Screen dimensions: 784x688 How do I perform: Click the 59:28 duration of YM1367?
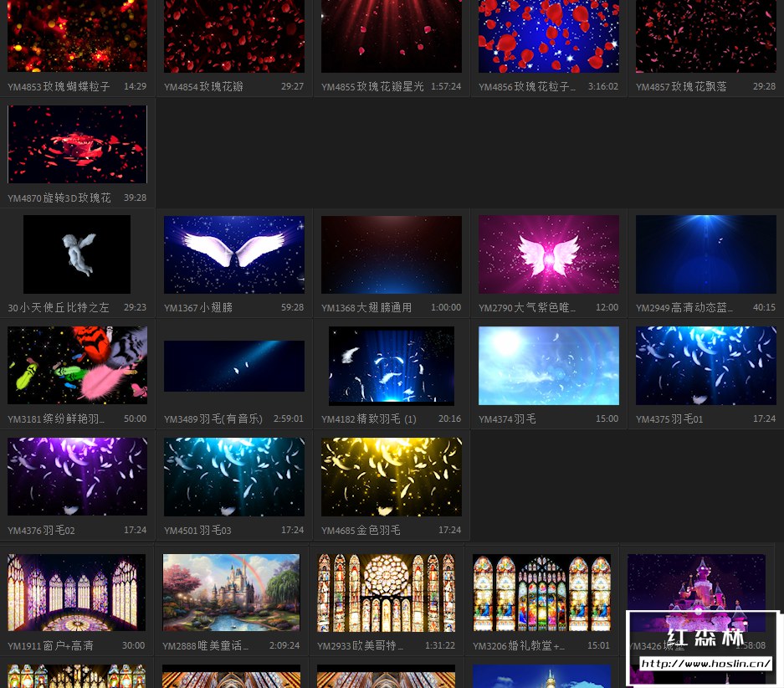tap(293, 307)
